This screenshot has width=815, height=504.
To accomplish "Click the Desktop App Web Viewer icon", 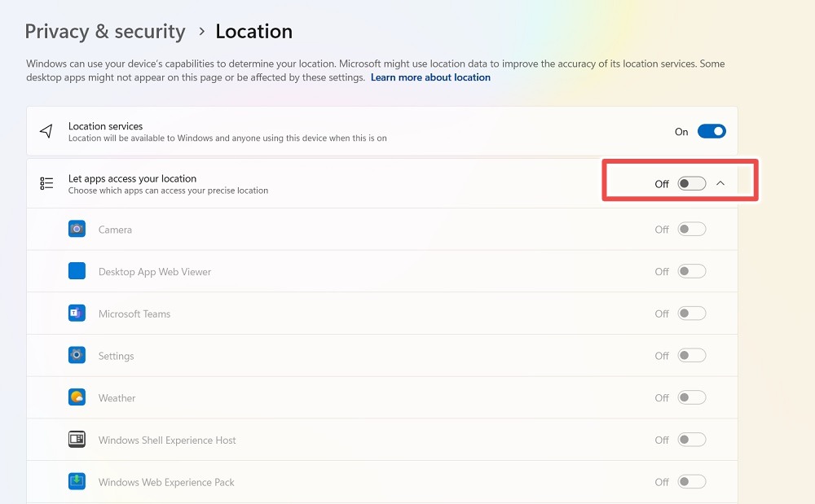I will (x=77, y=270).
